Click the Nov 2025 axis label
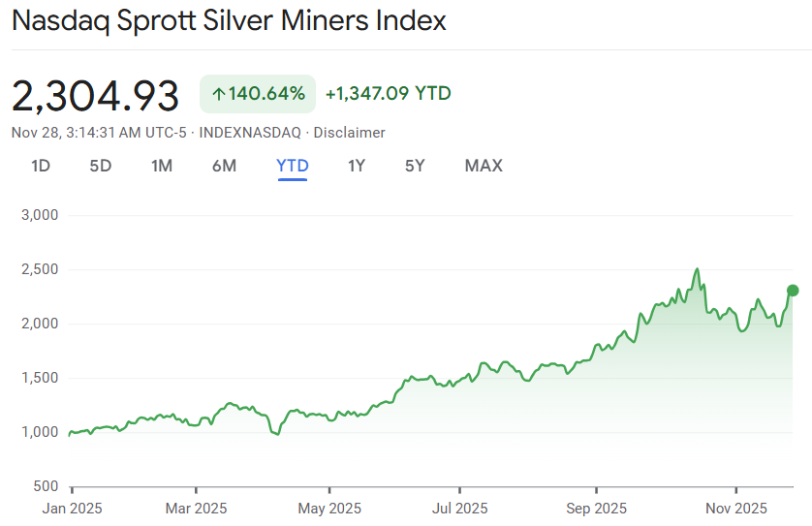The width and height of the screenshot is (812, 526). pyautogui.click(x=735, y=508)
